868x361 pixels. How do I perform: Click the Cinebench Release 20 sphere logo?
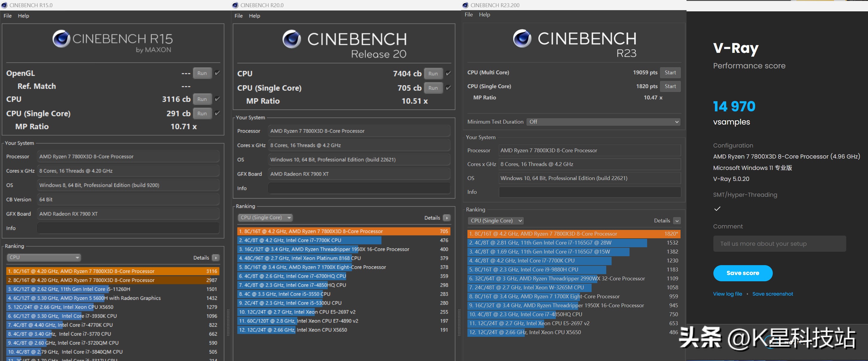291,39
